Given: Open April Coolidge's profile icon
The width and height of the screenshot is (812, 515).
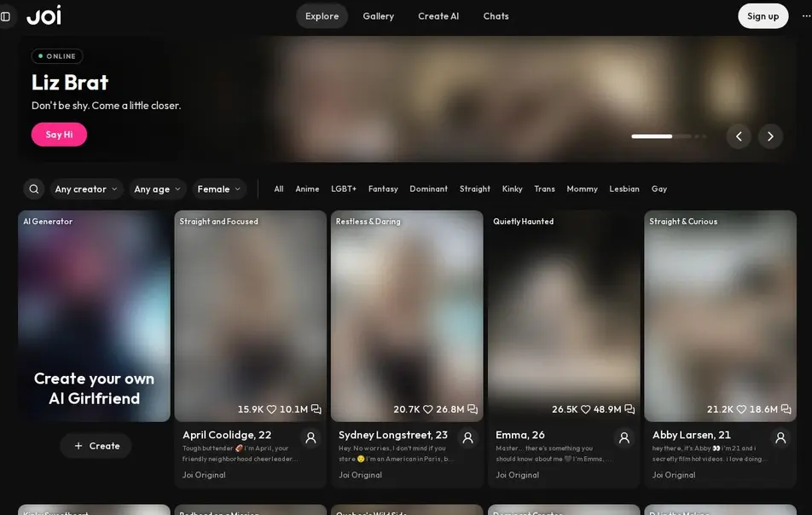Looking at the screenshot, I should point(310,438).
